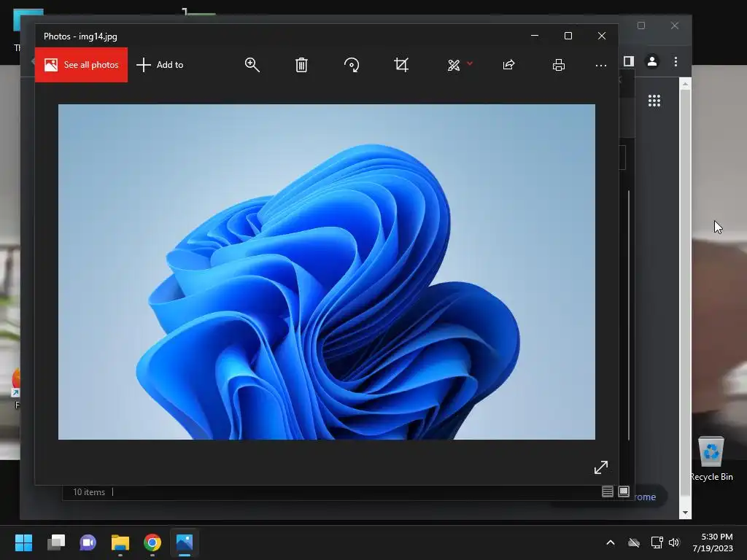747x560 pixels.
Task: Show hidden icons tray chevron
Action: point(611,542)
